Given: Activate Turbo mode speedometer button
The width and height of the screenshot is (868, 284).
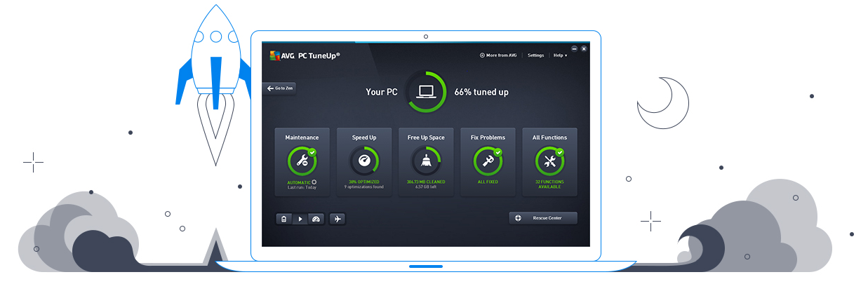Looking at the screenshot, I should [316, 219].
